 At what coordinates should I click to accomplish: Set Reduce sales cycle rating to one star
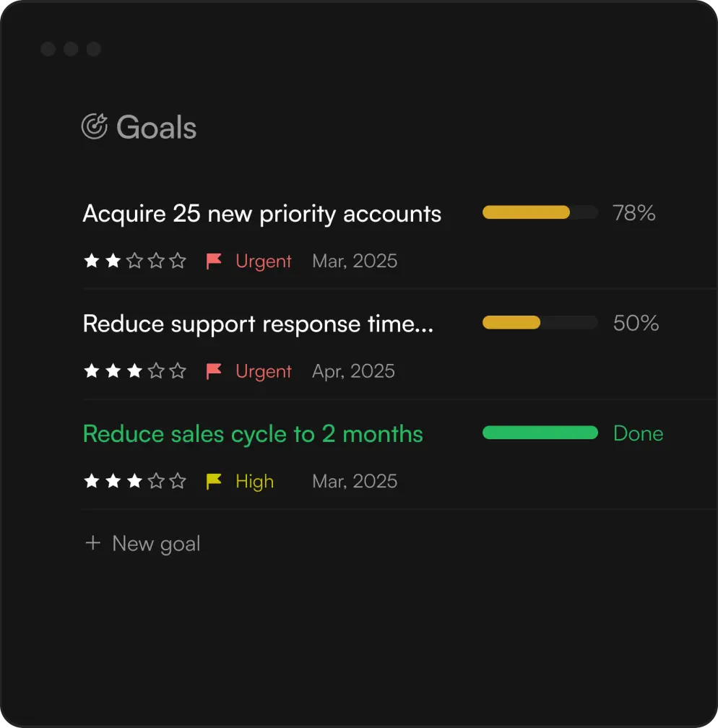point(92,481)
